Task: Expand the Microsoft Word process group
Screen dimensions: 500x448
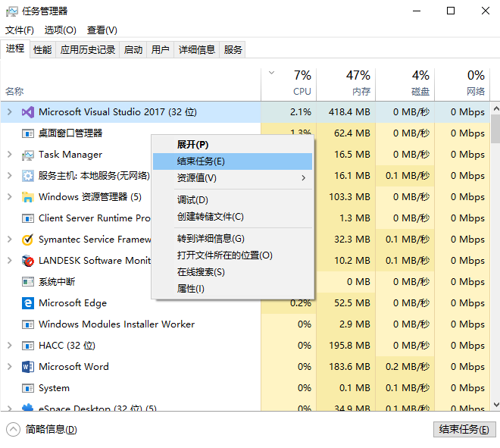Action: coord(9,367)
